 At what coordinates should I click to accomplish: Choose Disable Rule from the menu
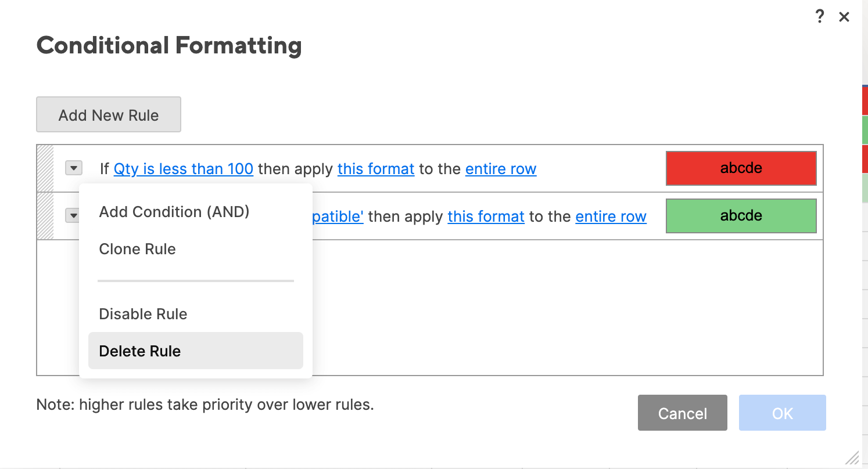[x=144, y=314]
